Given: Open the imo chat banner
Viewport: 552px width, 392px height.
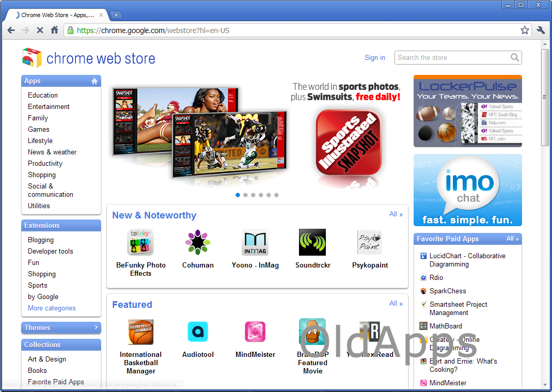Looking at the screenshot, I should tap(467, 190).
